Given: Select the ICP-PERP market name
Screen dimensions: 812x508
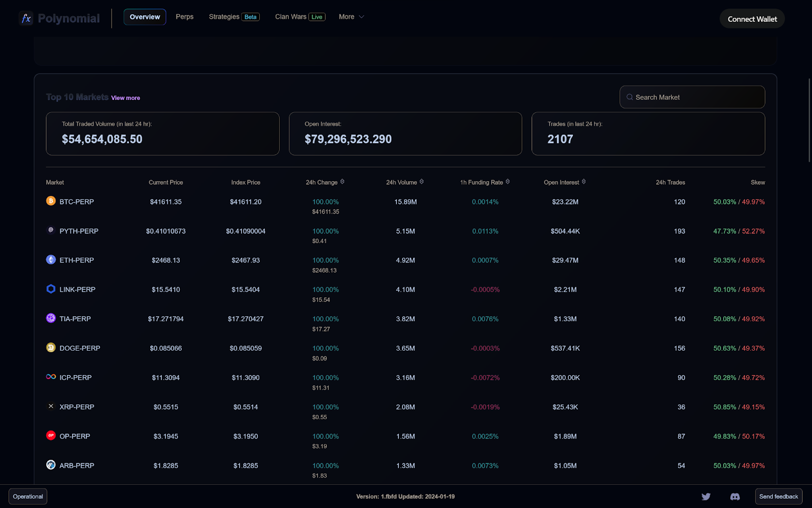Looking at the screenshot, I should pyautogui.click(x=76, y=378).
